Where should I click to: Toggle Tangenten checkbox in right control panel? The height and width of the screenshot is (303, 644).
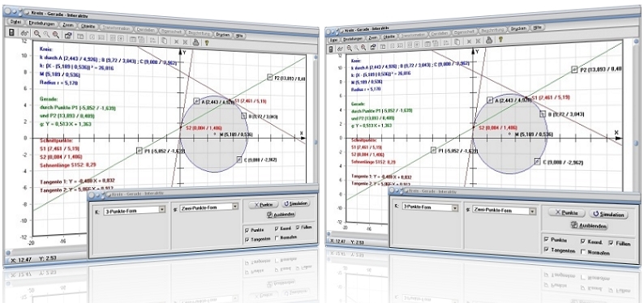546,250
